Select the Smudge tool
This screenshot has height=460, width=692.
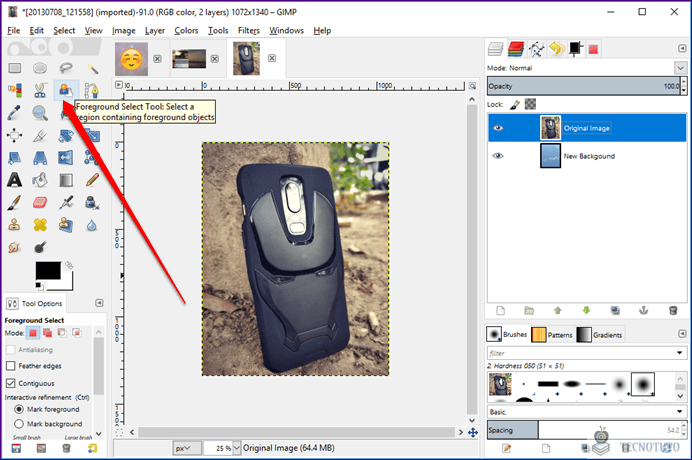click(15, 247)
